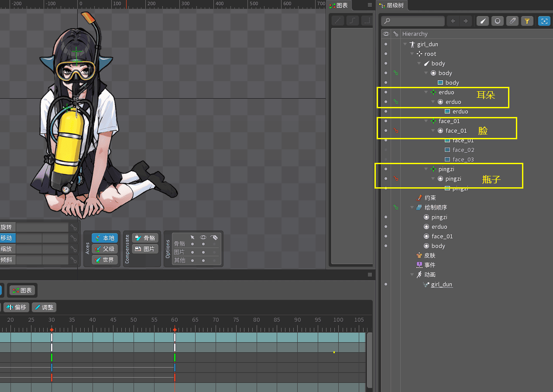Click the 调整 button above the timeline
Image resolution: width=553 pixels, height=392 pixels.
tap(44, 307)
